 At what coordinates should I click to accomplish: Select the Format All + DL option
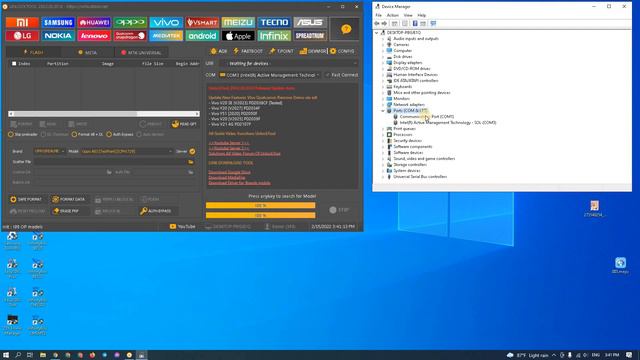click(x=87, y=134)
